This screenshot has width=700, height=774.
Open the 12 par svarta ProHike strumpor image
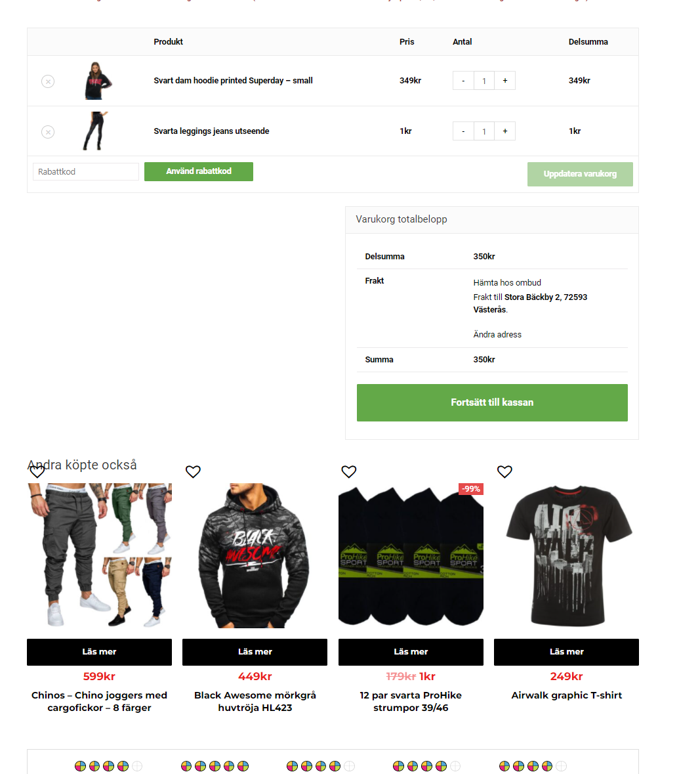[x=411, y=556]
